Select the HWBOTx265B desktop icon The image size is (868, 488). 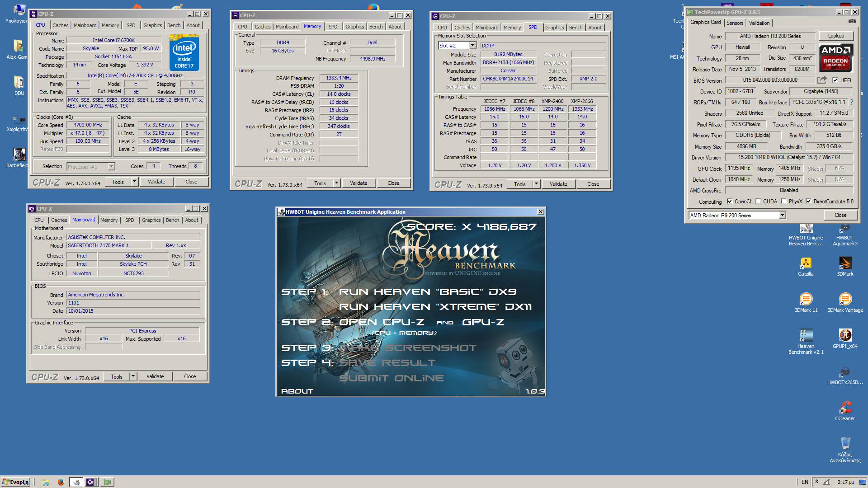pyautogui.click(x=845, y=376)
